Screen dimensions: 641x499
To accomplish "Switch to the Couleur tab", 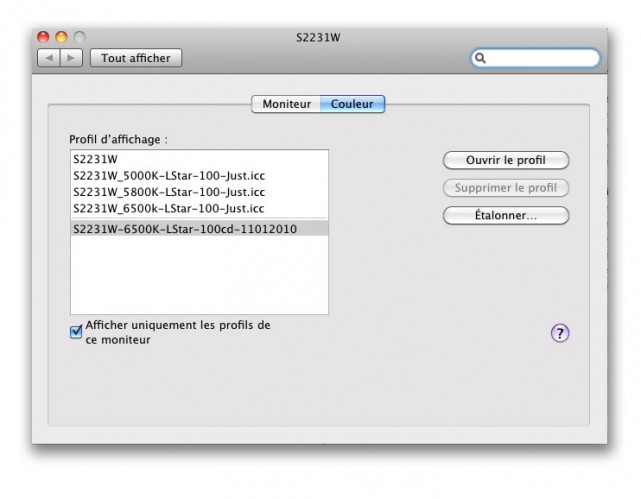I will pyautogui.click(x=352, y=104).
